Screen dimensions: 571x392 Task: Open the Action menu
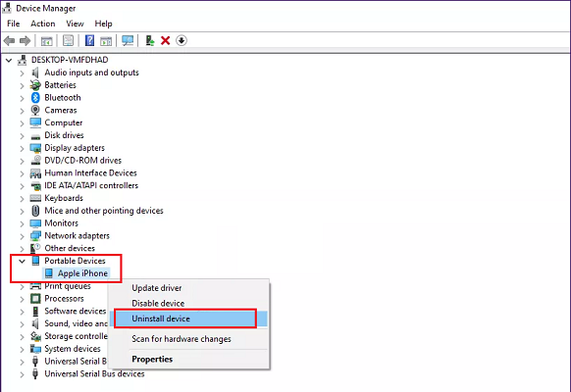click(x=43, y=24)
